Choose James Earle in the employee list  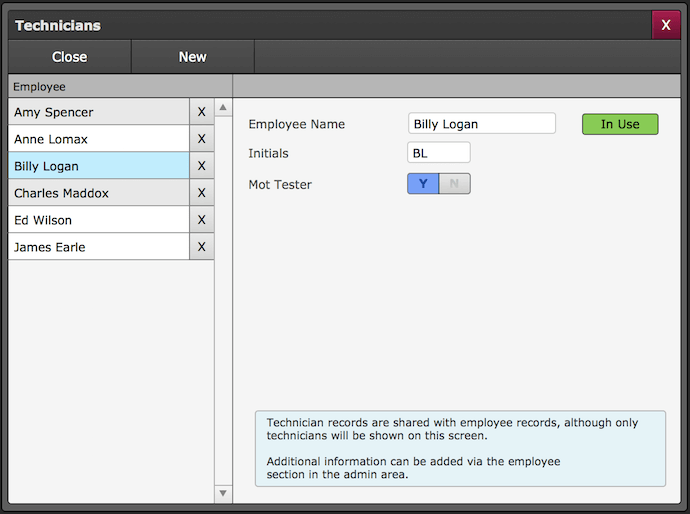(98, 247)
